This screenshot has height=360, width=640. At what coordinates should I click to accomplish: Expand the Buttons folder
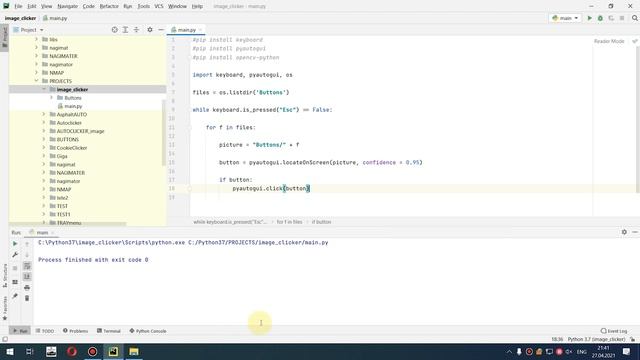pos(51,98)
